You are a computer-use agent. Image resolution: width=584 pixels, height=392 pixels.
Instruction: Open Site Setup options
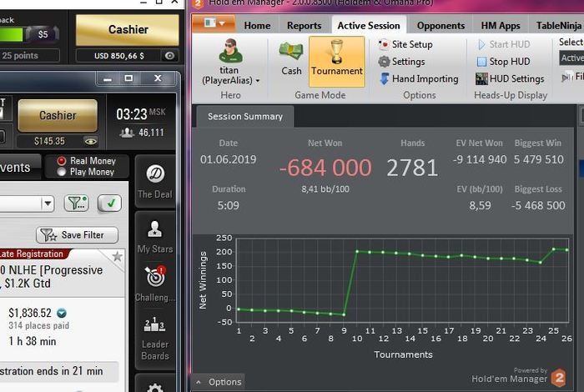click(405, 45)
